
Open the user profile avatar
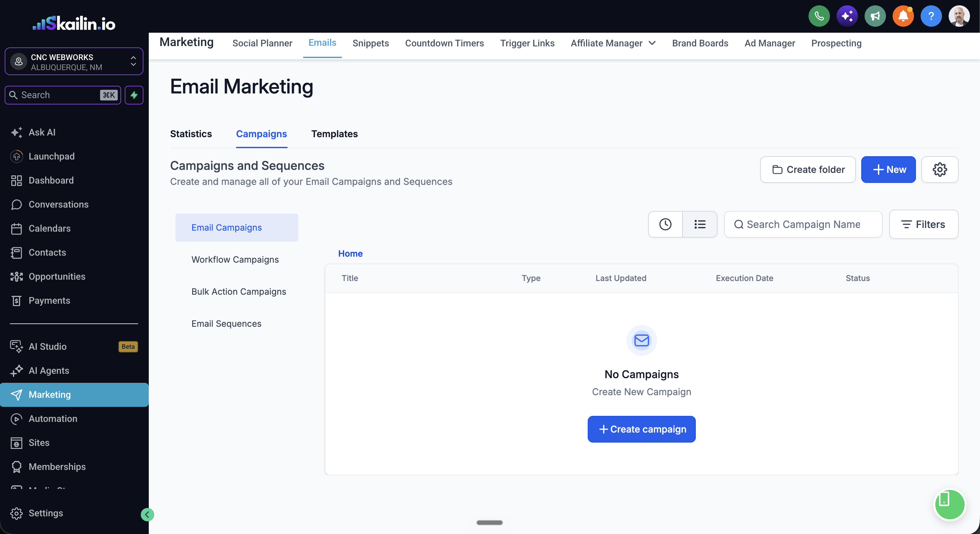(959, 16)
